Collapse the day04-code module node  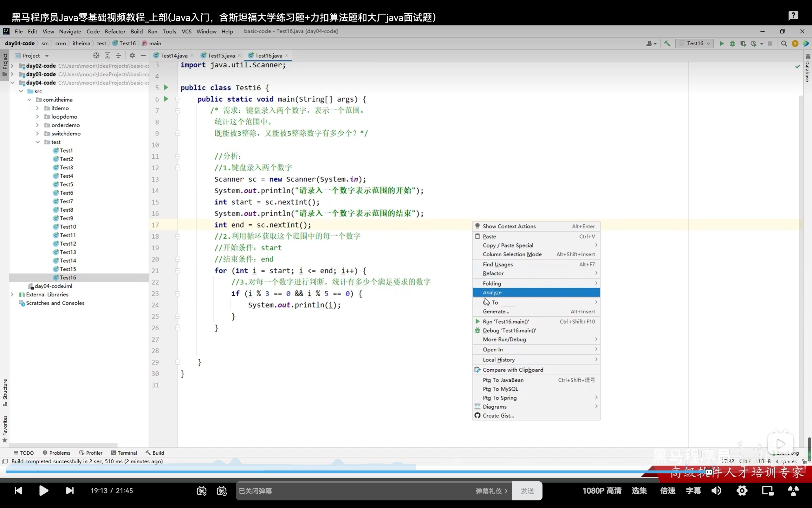pyautogui.click(x=12, y=82)
